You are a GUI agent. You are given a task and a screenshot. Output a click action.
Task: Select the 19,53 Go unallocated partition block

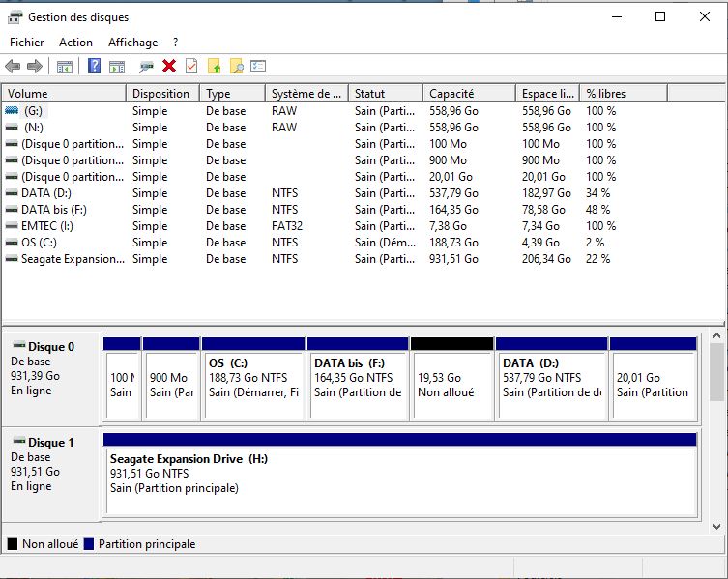451,384
